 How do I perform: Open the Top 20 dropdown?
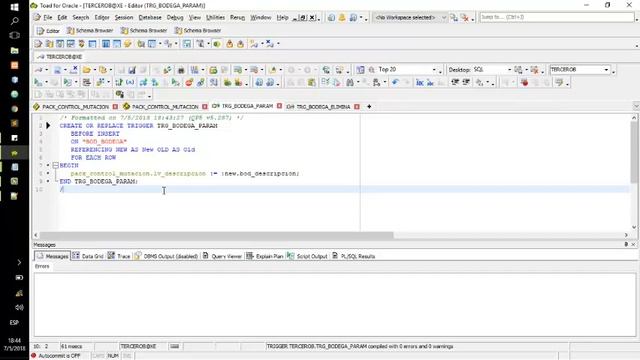point(434,70)
